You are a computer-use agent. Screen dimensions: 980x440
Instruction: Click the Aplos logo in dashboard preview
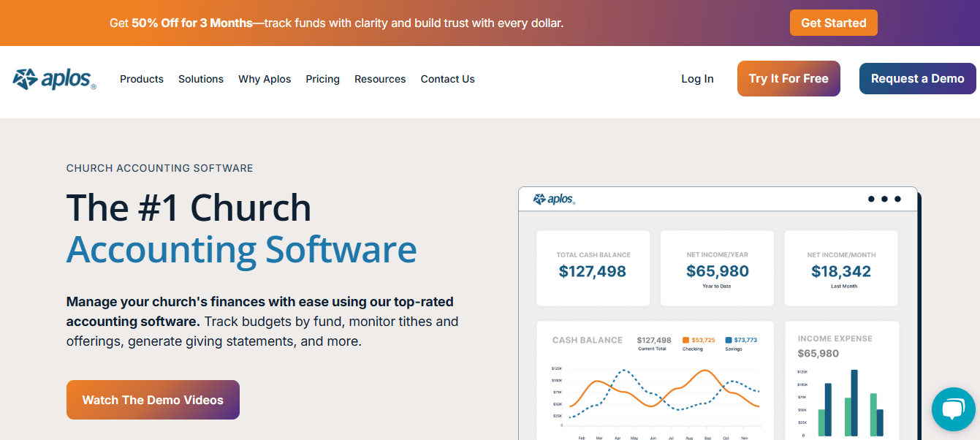(x=554, y=199)
